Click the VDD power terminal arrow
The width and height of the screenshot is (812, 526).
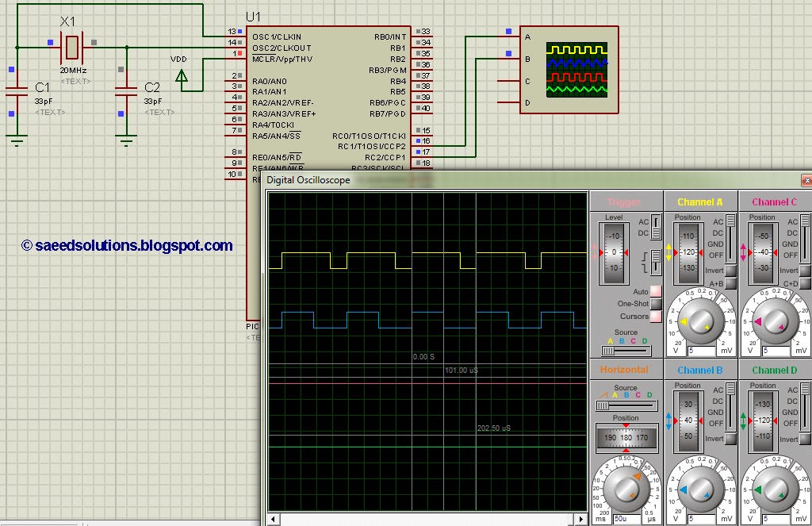(182, 77)
